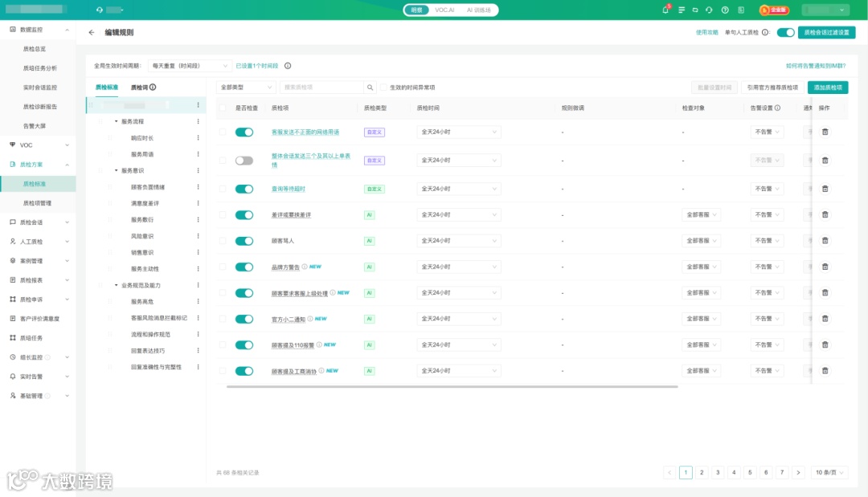The width and height of the screenshot is (868, 497).
Task: Tick the 生效的时间异常项 checkbox
Action: point(383,88)
